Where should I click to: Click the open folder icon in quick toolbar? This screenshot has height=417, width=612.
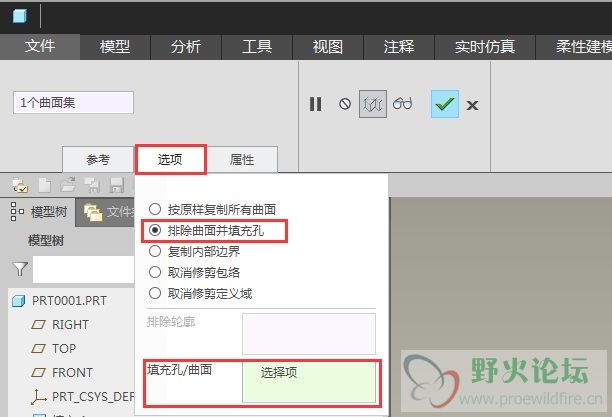(68, 185)
